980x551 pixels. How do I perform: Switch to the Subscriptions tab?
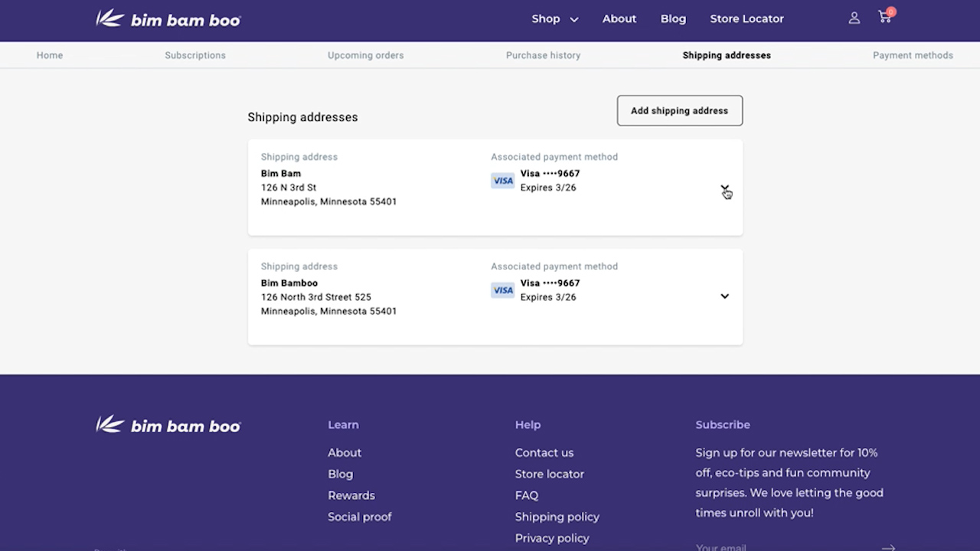tap(195, 55)
